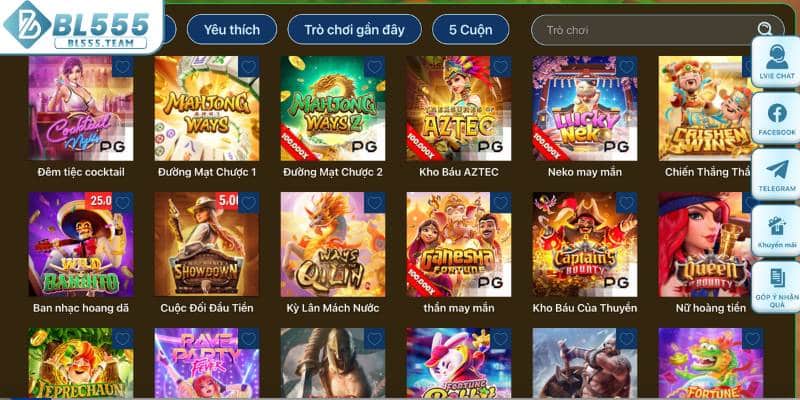This screenshot has width=800, height=400.
Task: Open the Mahjong Ways 2 game thumbnail
Action: [333, 109]
